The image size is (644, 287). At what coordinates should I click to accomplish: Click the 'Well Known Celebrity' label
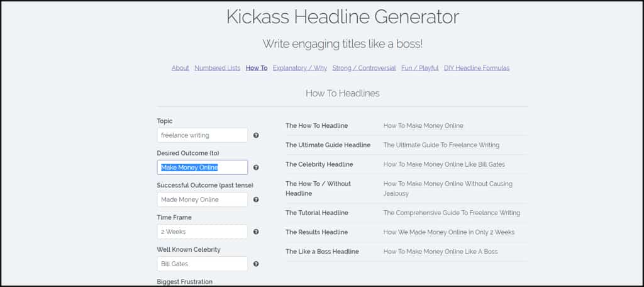(189, 250)
